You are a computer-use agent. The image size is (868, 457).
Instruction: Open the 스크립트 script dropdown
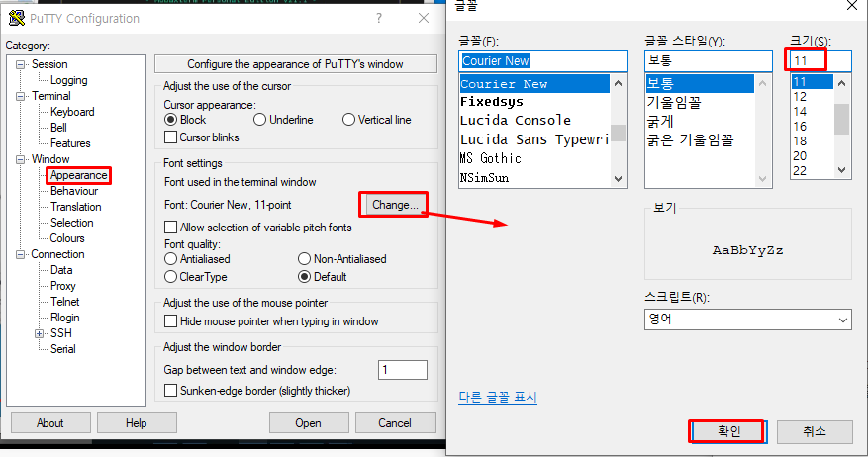click(842, 320)
